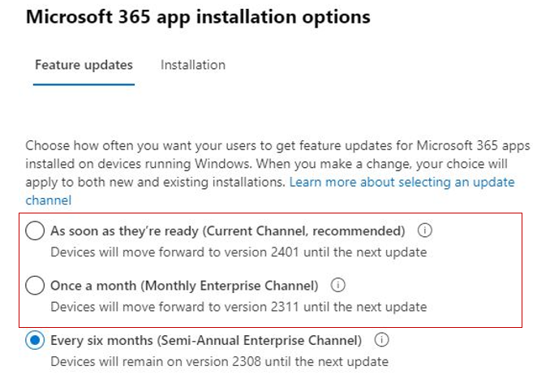Click the 'Choose how often' description line
Screen dimensions: 550x392
tap(277, 146)
